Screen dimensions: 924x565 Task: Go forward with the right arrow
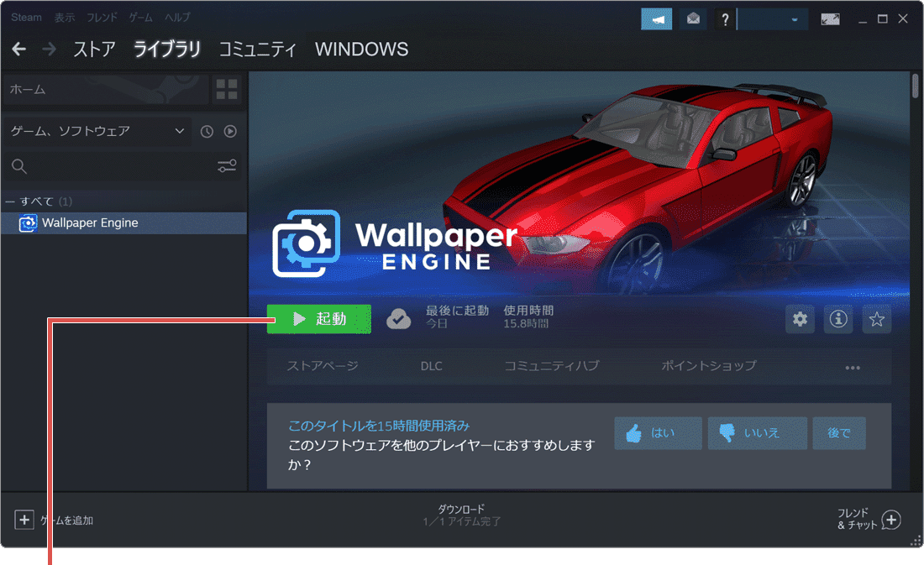(x=50, y=49)
